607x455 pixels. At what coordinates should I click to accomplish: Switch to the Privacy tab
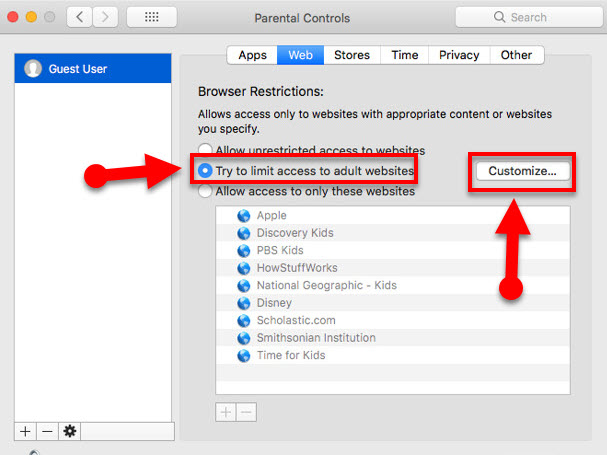pos(458,55)
